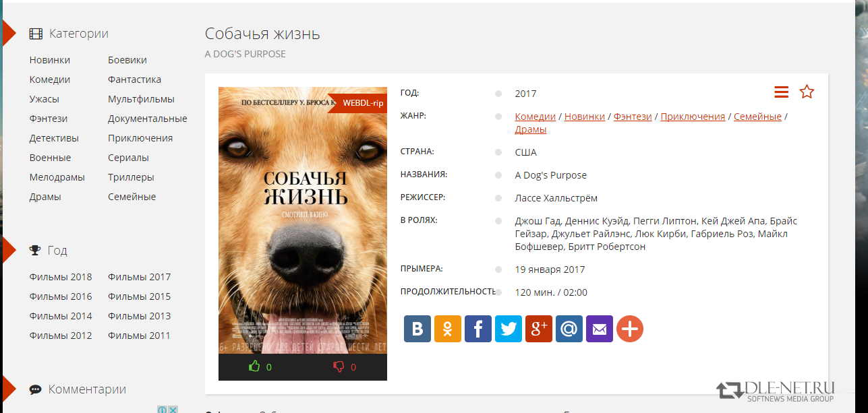This screenshot has height=413, width=868.
Task: Tweet this movie via Twitter icon
Action: point(509,329)
